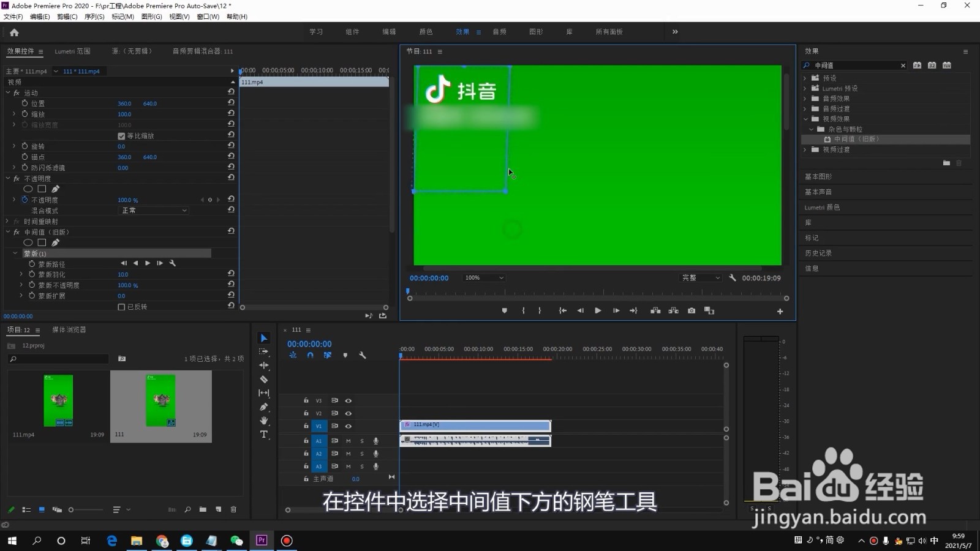Toggle V1 track output eye
Image resolution: width=980 pixels, height=551 pixels.
349,426
